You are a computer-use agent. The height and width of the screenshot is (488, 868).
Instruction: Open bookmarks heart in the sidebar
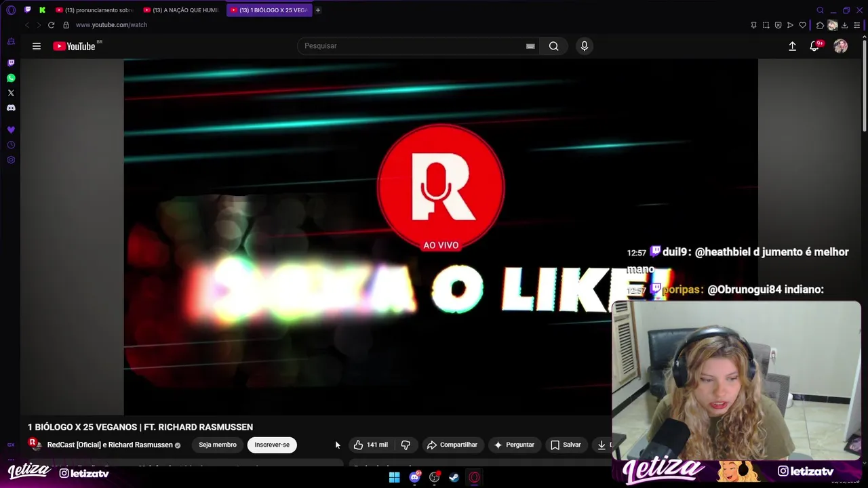coord(11,129)
